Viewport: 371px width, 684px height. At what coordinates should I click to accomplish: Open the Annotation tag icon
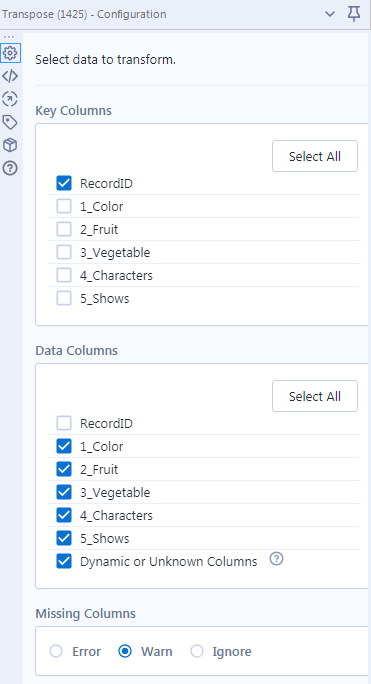(x=10, y=122)
